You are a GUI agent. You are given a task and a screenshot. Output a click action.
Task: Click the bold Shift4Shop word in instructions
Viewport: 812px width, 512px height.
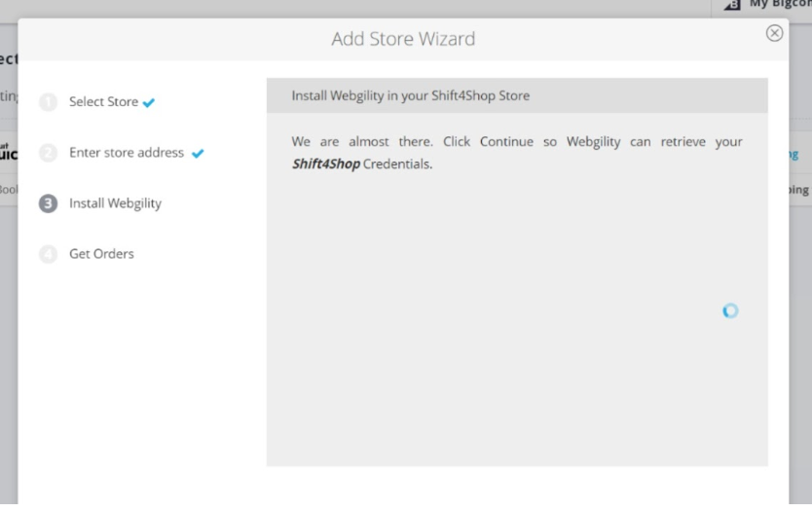point(326,165)
